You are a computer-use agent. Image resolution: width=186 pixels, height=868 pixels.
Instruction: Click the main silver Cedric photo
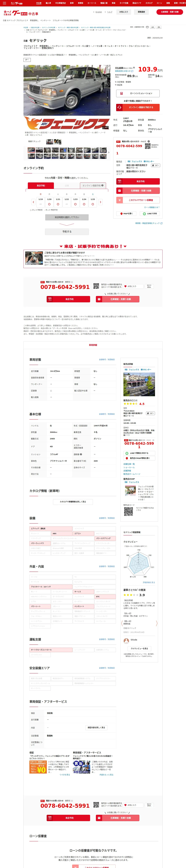tap(67, 90)
